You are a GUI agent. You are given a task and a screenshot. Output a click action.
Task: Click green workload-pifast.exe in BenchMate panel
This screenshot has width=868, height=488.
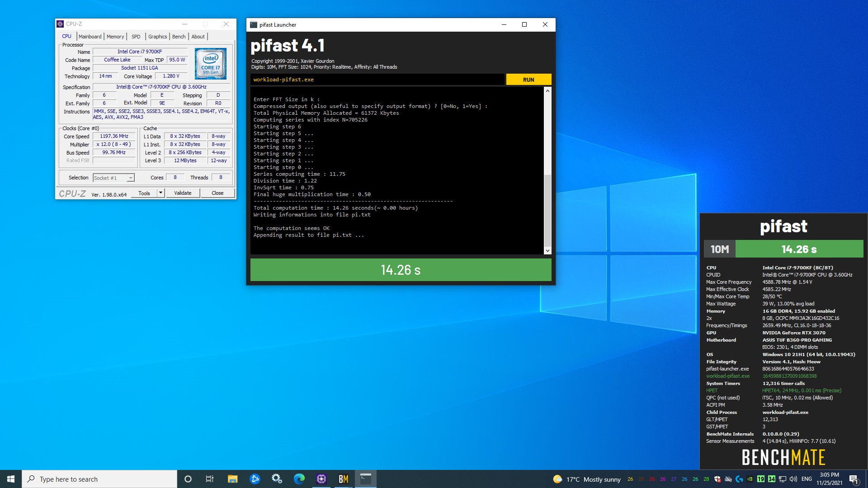(728, 376)
